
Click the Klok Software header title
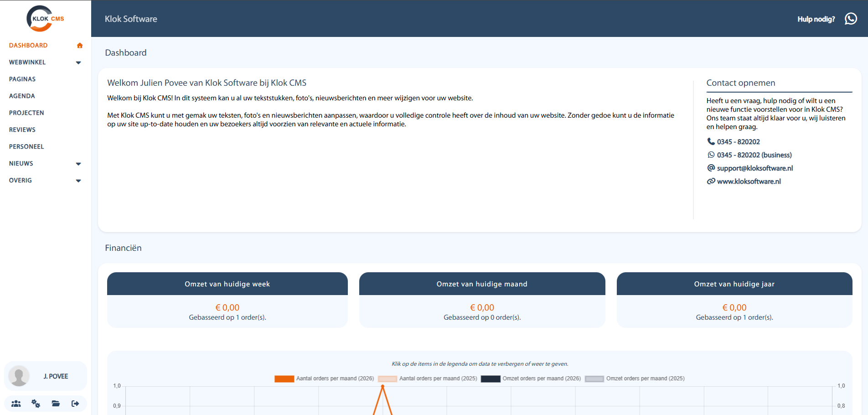131,19
